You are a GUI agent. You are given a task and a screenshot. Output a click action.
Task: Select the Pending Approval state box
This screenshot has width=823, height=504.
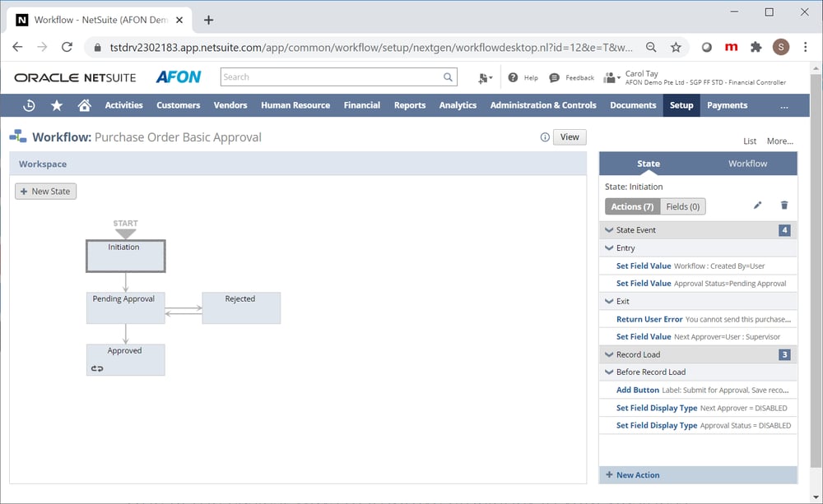tap(125, 307)
